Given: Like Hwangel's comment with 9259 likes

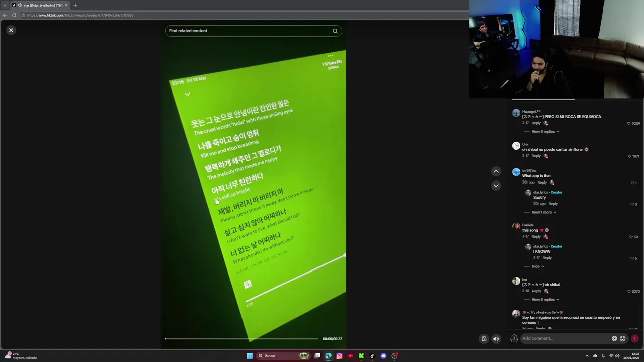Looking at the screenshot, I should click(x=629, y=123).
